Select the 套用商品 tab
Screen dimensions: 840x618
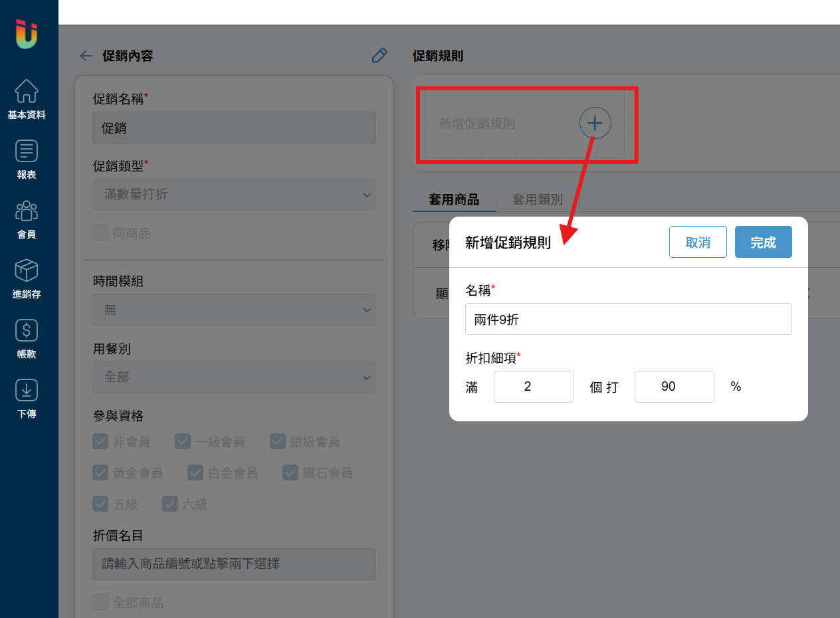454,199
